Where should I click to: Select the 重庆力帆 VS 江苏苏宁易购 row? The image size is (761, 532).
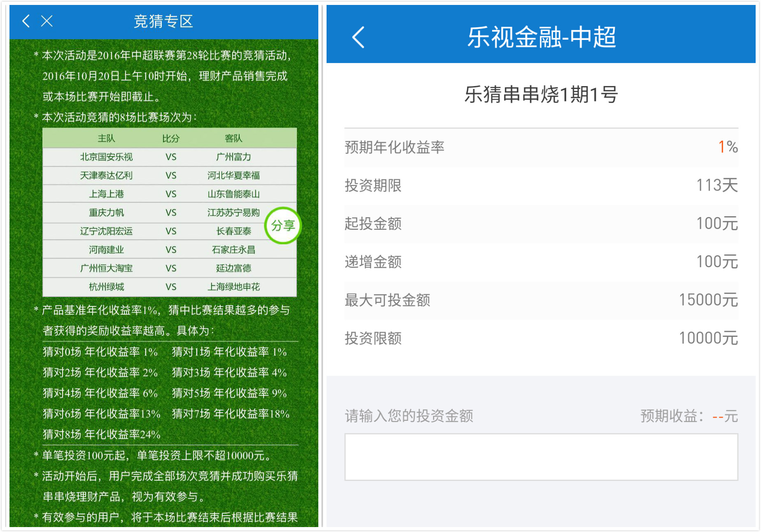(x=169, y=212)
